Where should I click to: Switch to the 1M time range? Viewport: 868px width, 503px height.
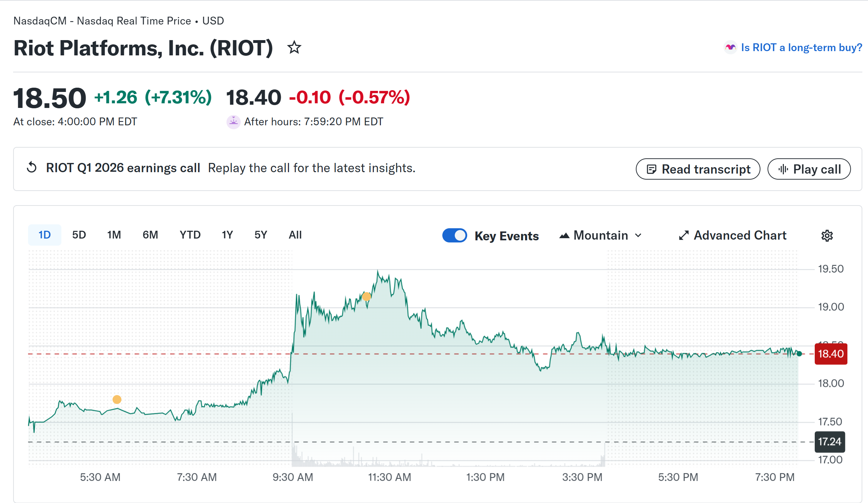click(114, 235)
